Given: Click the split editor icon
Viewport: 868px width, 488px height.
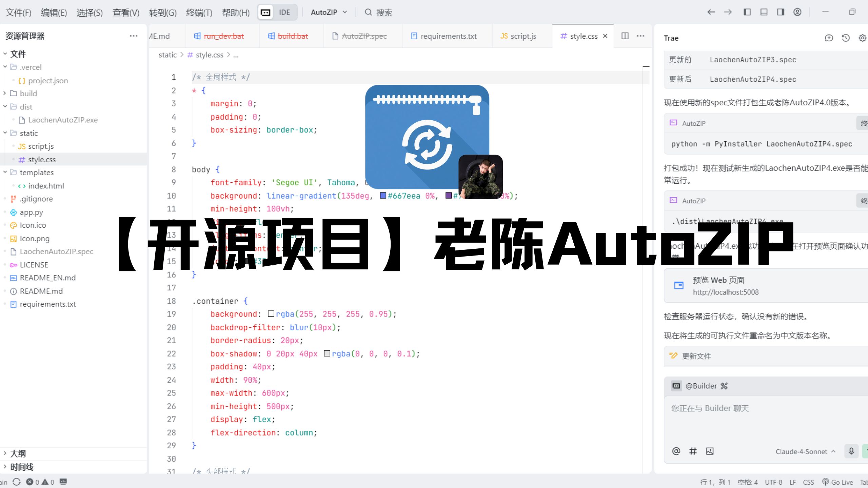Looking at the screenshot, I should 625,36.
